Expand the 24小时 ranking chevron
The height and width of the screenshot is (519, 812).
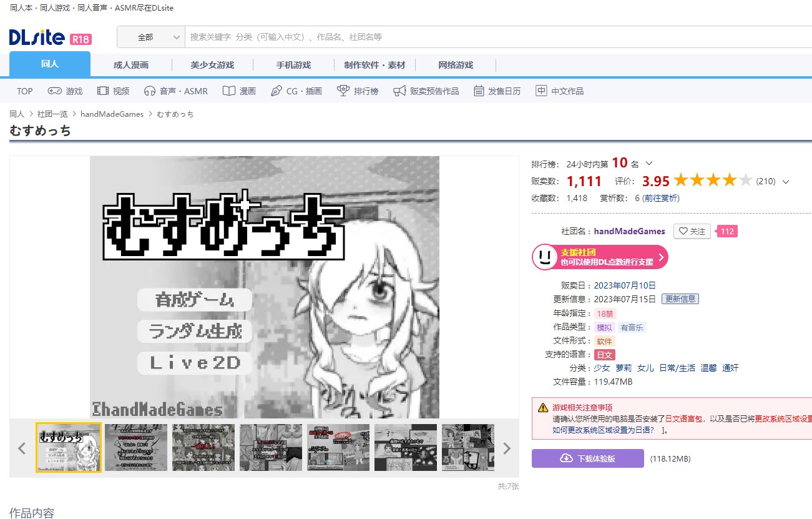[650, 162]
